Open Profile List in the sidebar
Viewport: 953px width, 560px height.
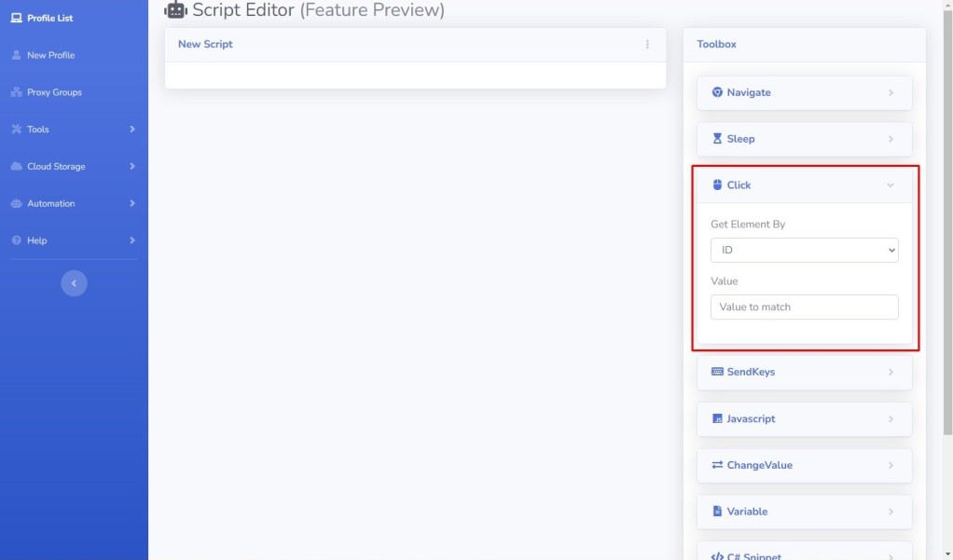pyautogui.click(x=49, y=19)
